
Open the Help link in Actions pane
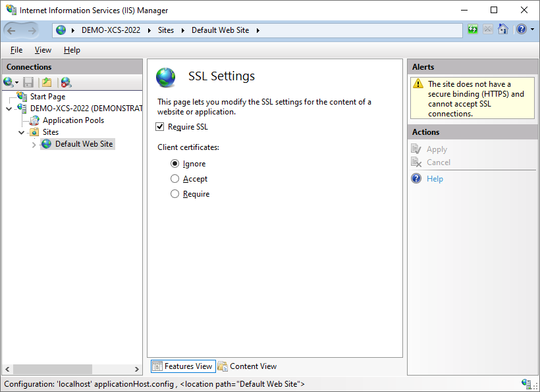[435, 179]
